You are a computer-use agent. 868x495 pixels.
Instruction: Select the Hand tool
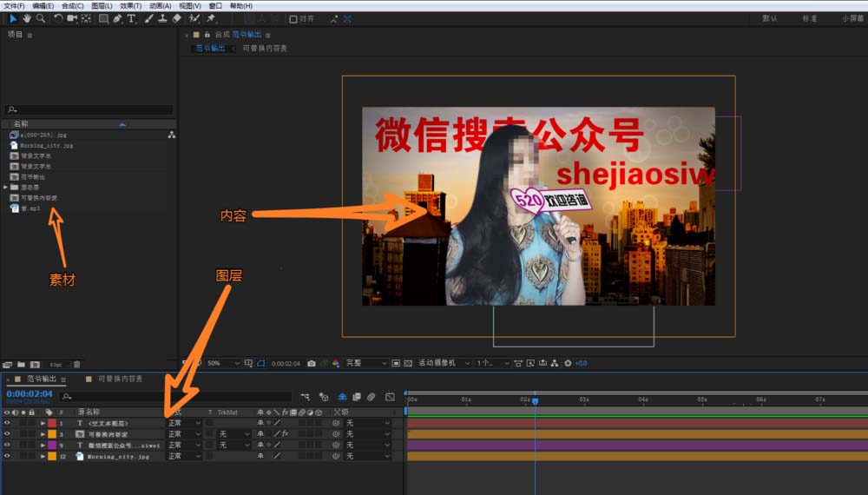coord(27,19)
